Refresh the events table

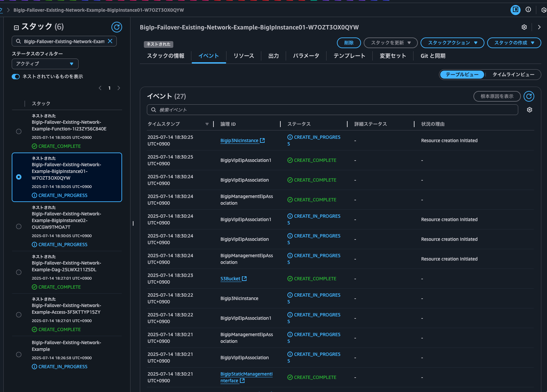529,96
